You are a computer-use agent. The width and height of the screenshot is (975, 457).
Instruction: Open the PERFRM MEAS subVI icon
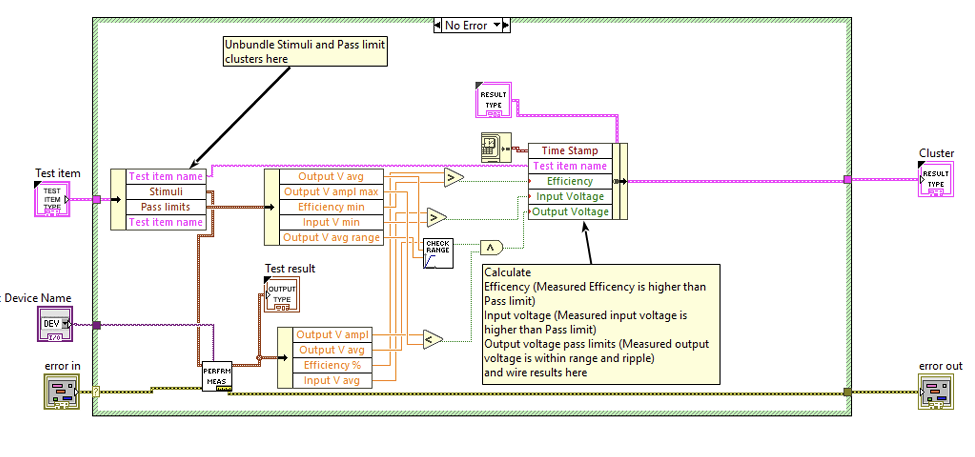(x=217, y=376)
